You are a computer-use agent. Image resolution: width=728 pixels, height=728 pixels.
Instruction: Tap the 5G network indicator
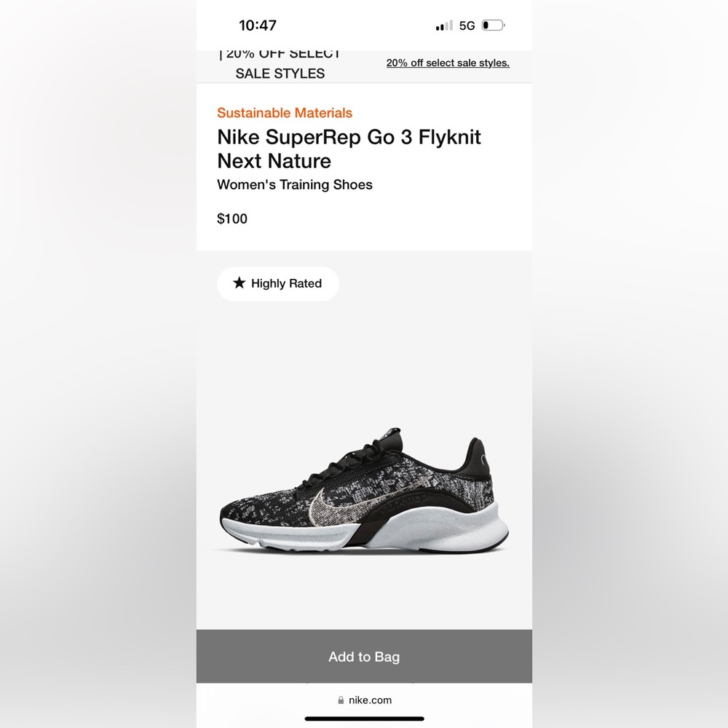pos(467,24)
